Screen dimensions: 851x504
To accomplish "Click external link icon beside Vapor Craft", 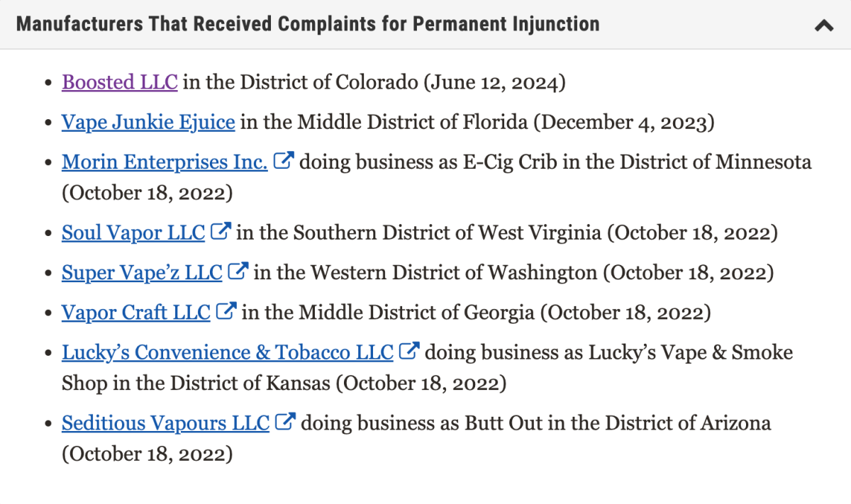I will tap(226, 311).
